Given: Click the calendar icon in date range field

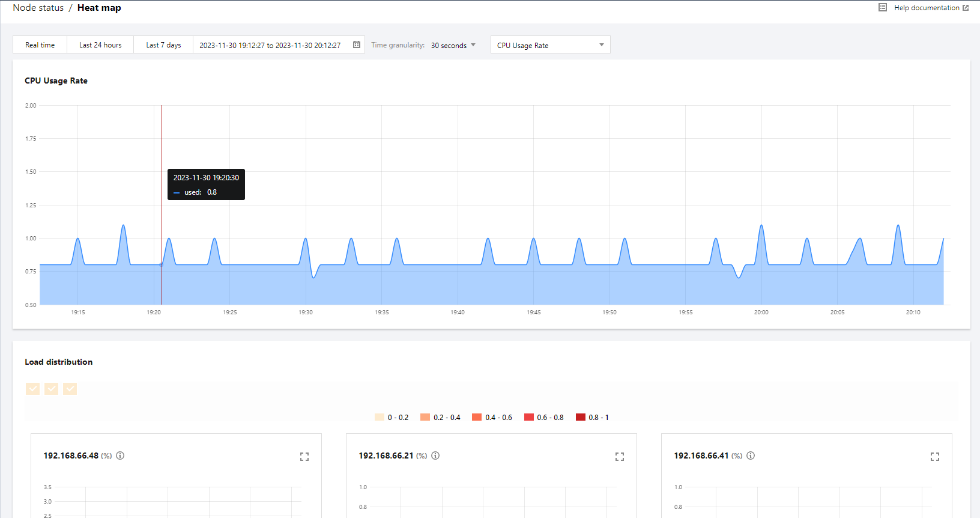Looking at the screenshot, I should [x=357, y=45].
